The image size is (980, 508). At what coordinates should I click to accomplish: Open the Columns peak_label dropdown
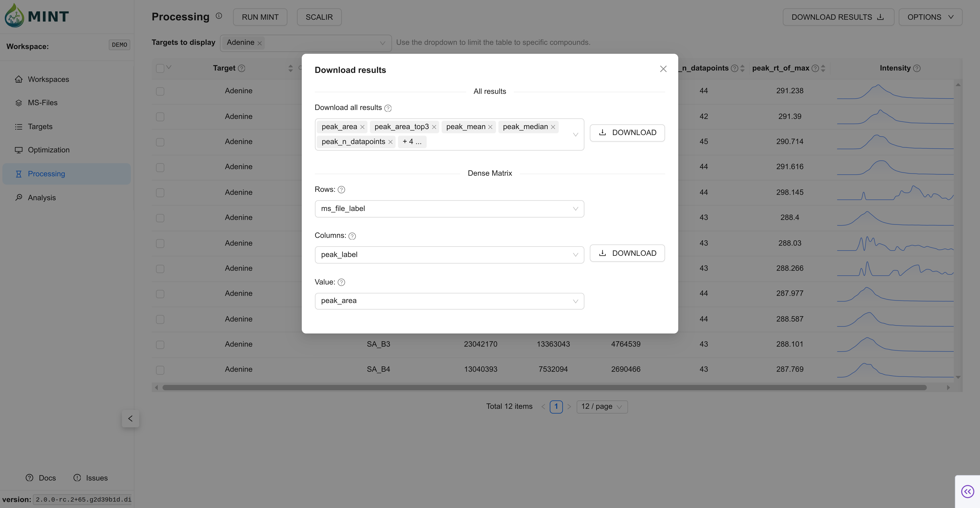(x=449, y=255)
